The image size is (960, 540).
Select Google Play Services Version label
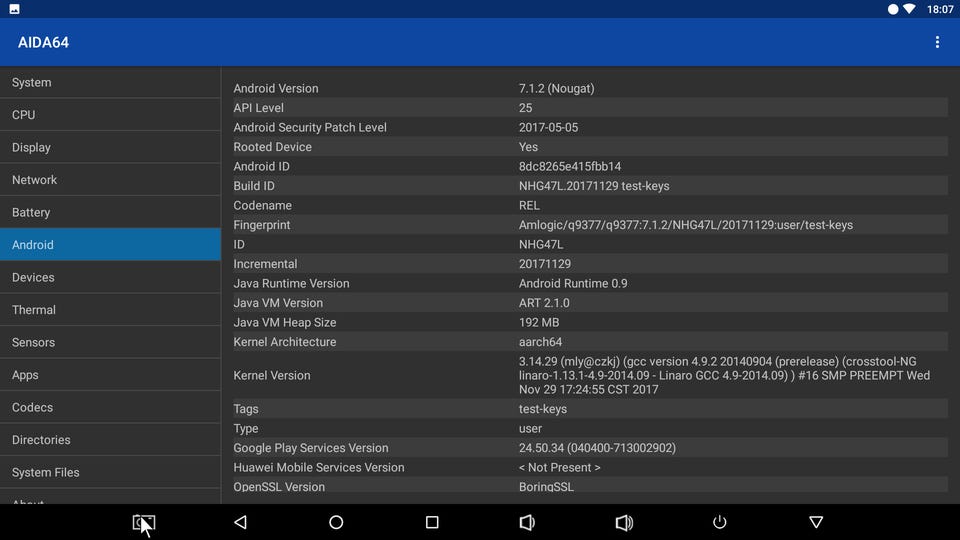(x=310, y=448)
